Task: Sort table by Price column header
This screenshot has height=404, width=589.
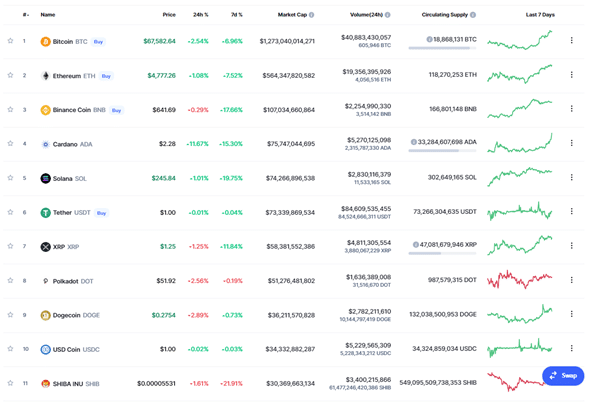Action: 169,15
